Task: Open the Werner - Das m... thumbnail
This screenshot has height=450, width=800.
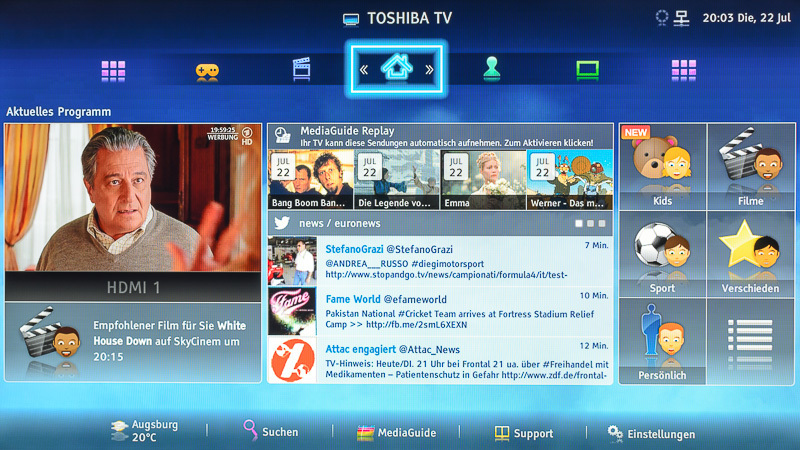Action: (570, 180)
